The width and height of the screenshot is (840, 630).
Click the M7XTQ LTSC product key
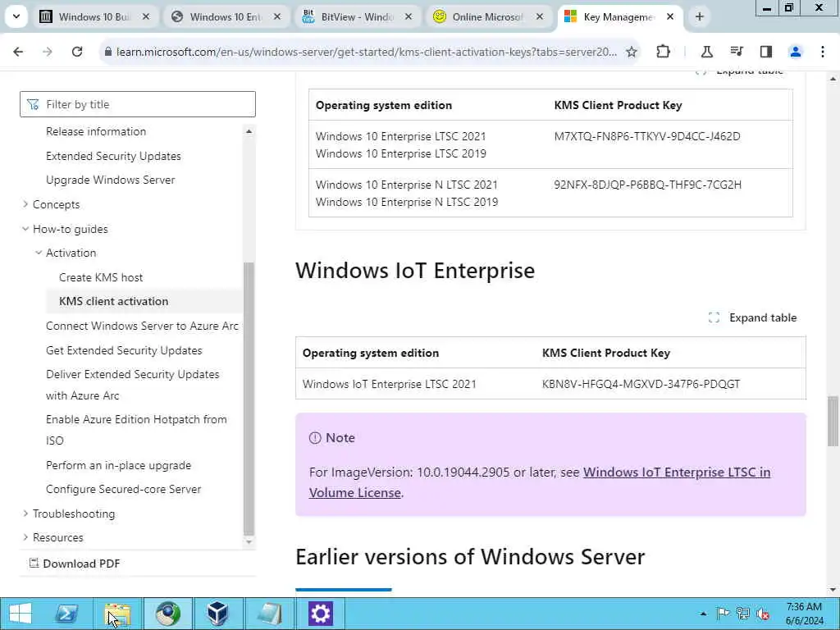647,136
